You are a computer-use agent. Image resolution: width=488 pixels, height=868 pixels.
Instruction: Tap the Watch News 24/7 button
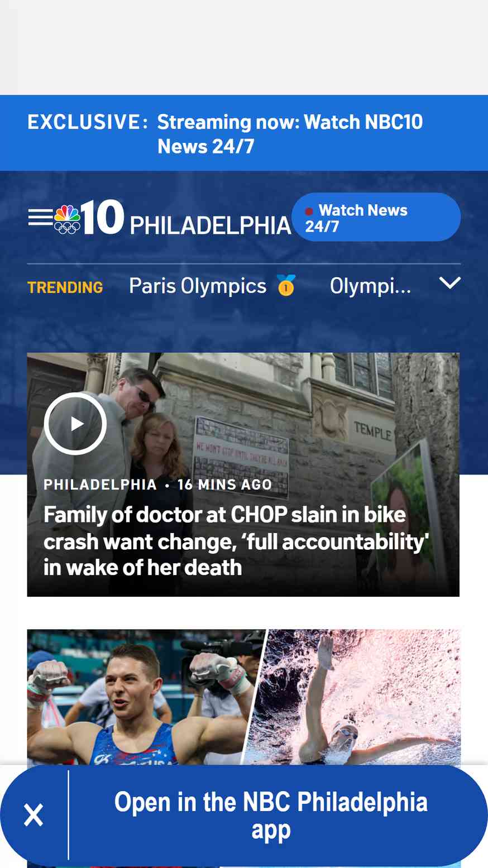point(376,217)
